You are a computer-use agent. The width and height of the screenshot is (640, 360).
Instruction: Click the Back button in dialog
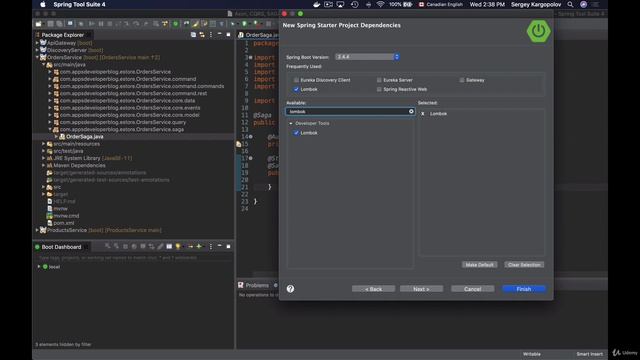click(373, 289)
